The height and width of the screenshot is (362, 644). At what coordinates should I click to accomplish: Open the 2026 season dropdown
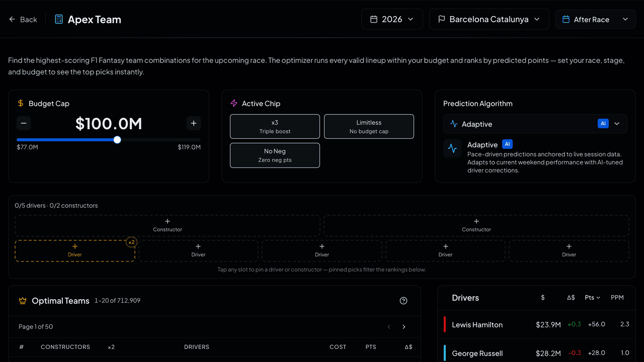click(392, 19)
